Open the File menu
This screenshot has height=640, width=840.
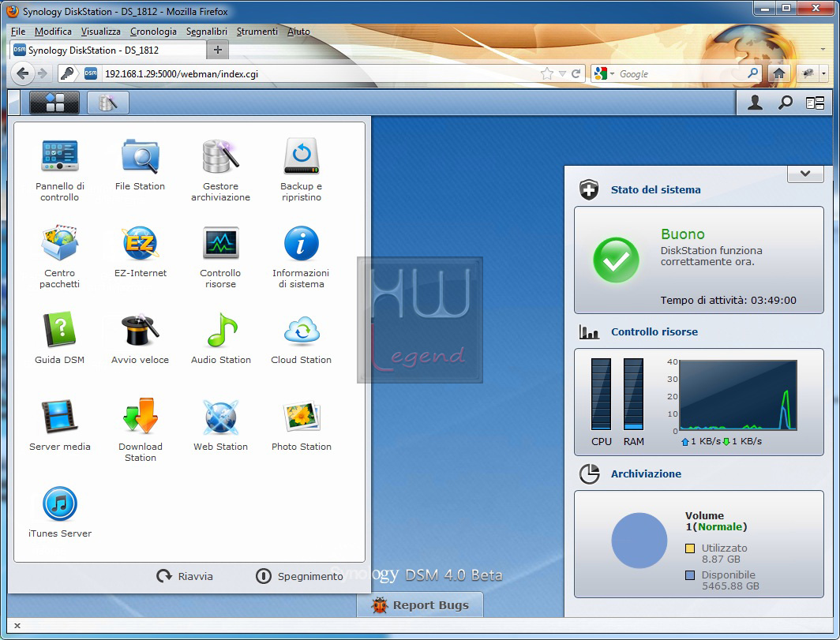[17, 32]
